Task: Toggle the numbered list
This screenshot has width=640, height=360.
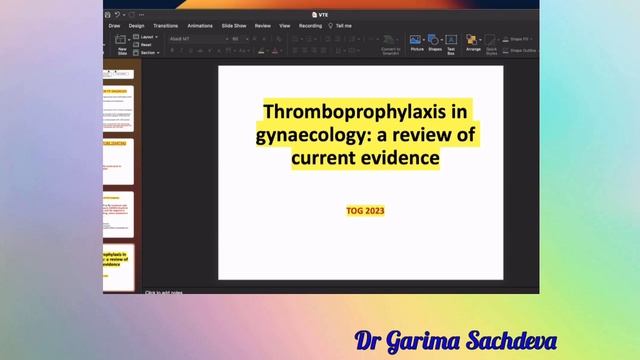Action: 309,39
